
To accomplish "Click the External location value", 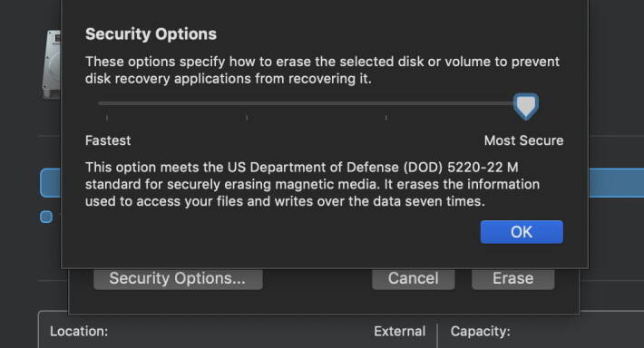I will coord(399,331).
